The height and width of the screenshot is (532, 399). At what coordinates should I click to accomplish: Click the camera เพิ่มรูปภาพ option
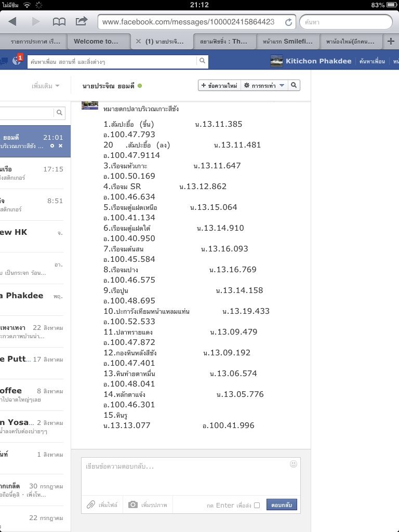pos(148,504)
